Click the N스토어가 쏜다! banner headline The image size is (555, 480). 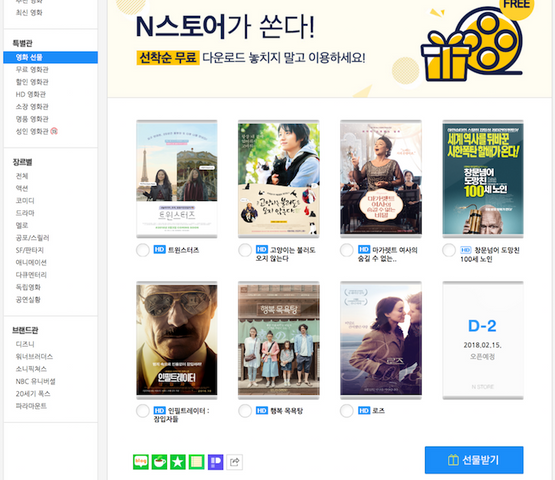point(225,27)
